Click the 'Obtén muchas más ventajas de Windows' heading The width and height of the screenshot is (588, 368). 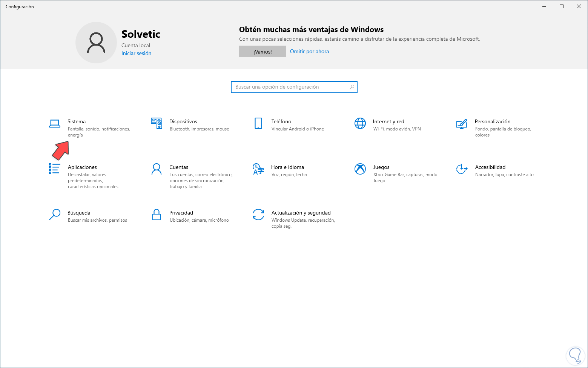click(311, 29)
